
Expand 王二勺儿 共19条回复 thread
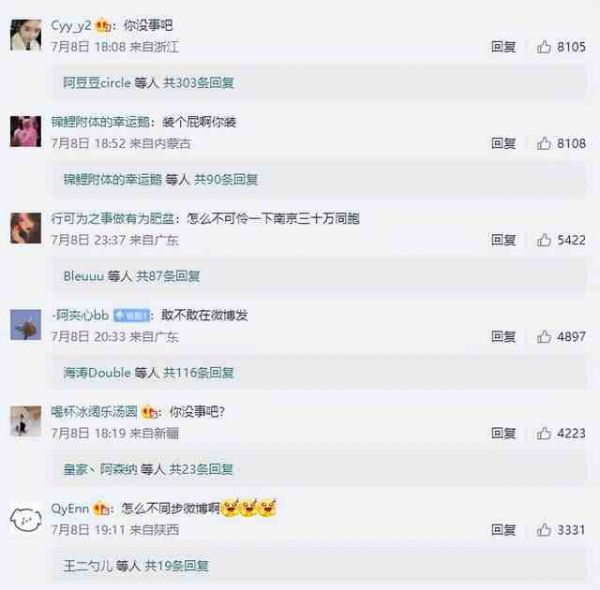point(136,566)
